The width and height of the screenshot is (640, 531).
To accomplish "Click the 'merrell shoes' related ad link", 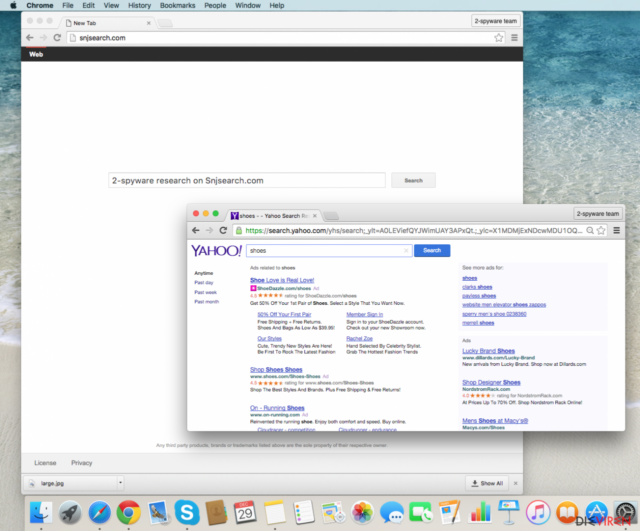I will coord(478,323).
